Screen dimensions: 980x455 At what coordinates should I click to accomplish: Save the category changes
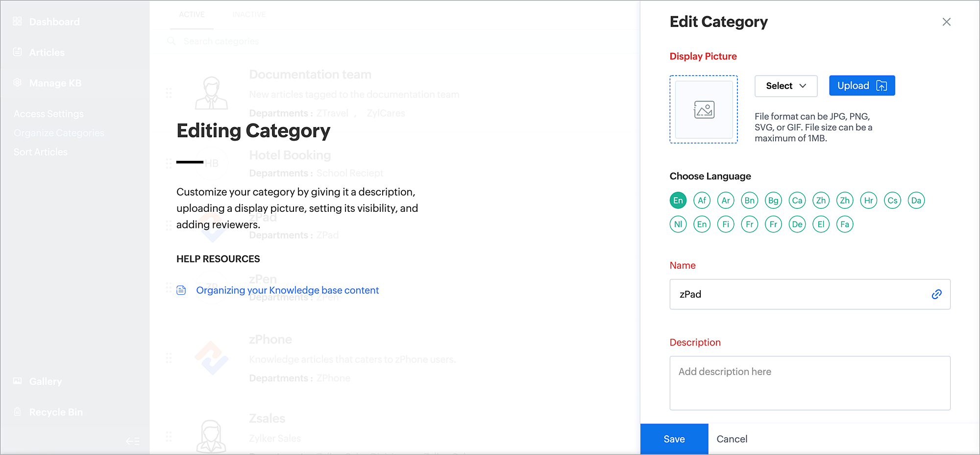tap(674, 439)
